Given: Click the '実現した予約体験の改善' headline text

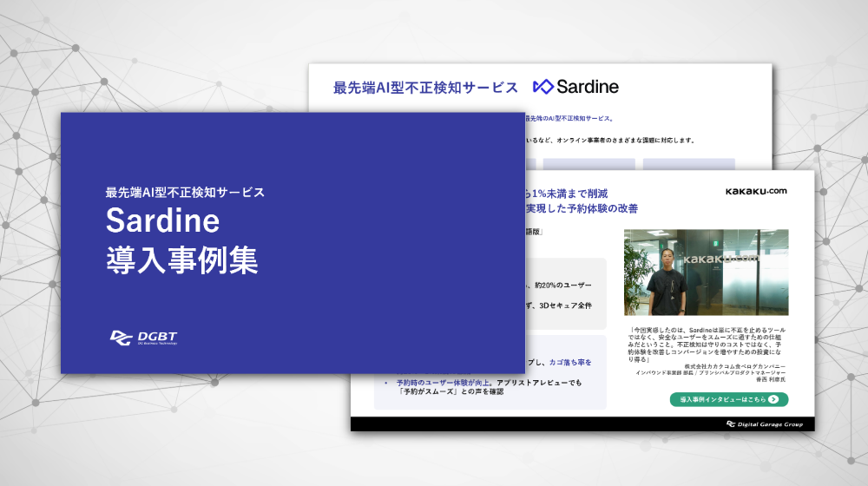Looking at the screenshot, I should tap(582, 208).
